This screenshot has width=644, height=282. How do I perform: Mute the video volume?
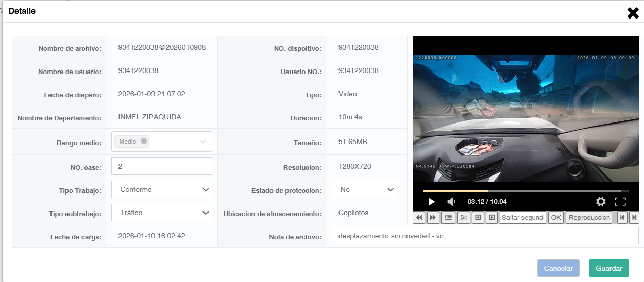[x=451, y=202]
